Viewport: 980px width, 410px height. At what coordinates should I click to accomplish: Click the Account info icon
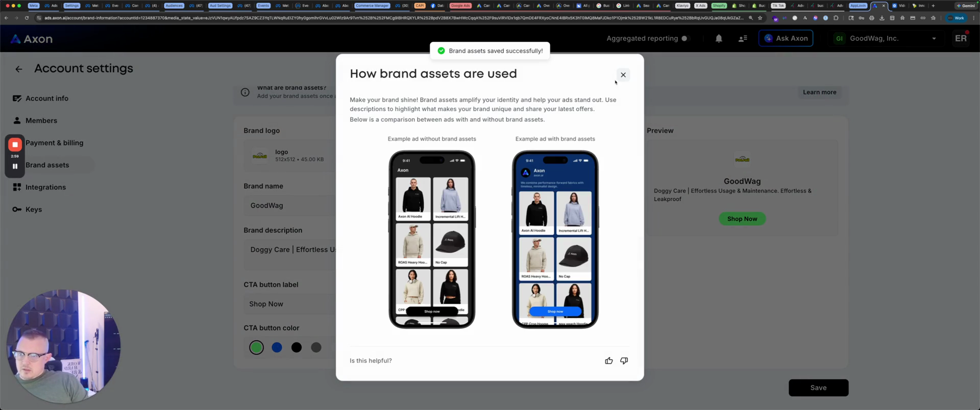pyautogui.click(x=17, y=98)
